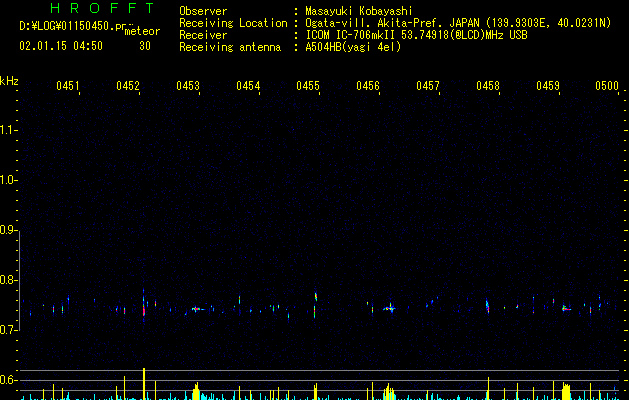
Task: Click the 0.8 kHz axis label
Action: click(x=8, y=280)
